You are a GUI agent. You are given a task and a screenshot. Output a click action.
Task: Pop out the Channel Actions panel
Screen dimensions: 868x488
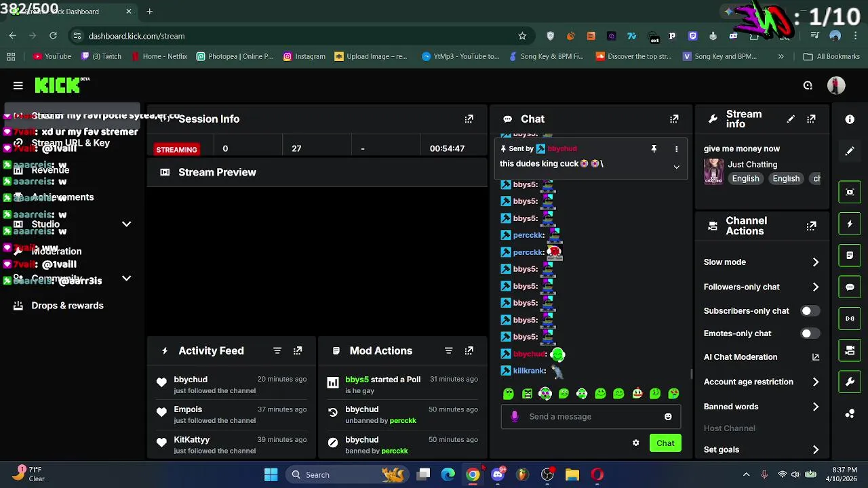811,226
